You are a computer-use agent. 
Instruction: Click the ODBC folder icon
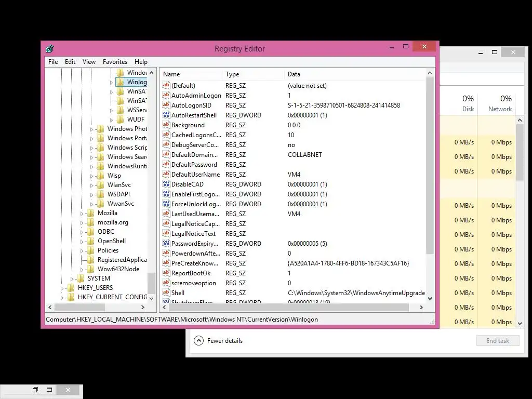(91, 232)
